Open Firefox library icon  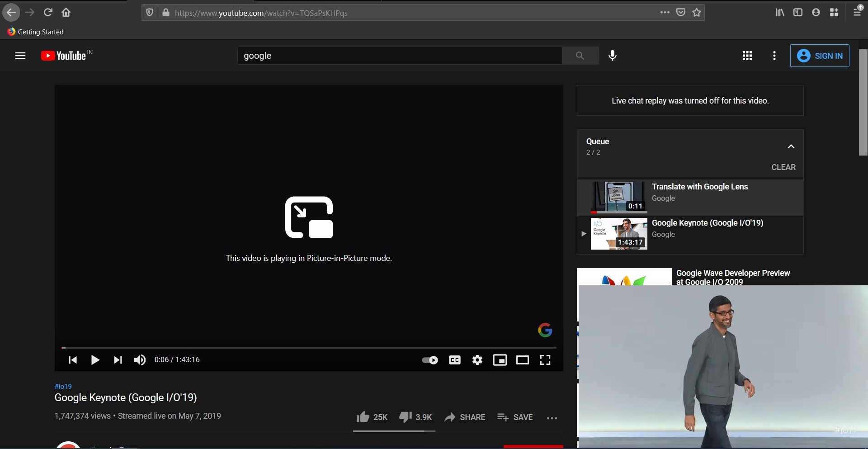click(x=780, y=12)
